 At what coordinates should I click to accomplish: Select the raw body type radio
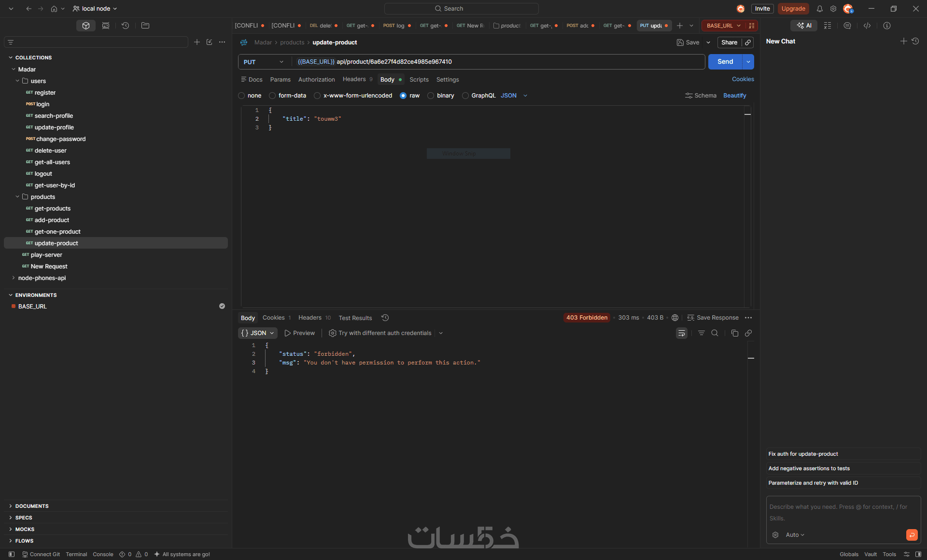[x=403, y=96]
